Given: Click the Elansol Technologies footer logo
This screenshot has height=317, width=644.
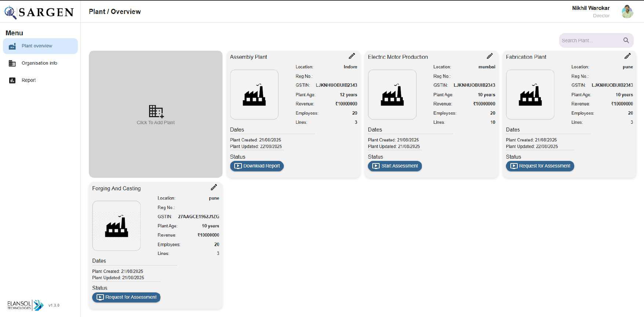Looking at the screenshot, I should point(25,305).
